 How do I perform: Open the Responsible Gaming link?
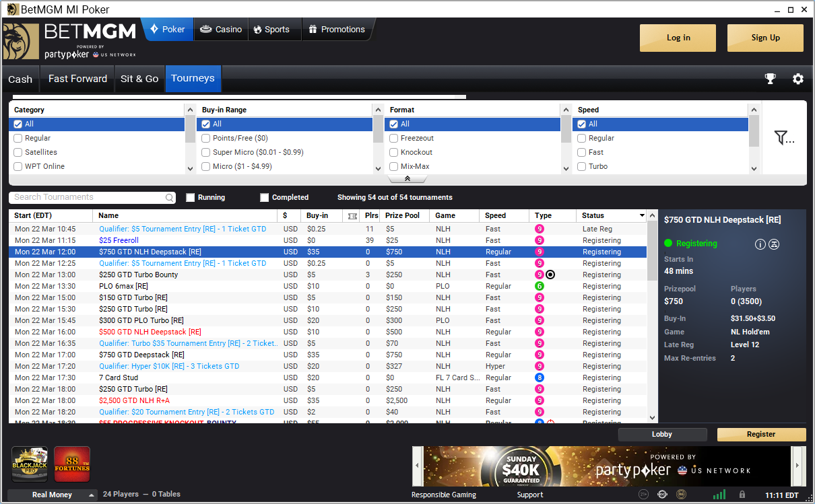(x=444, y=495)
